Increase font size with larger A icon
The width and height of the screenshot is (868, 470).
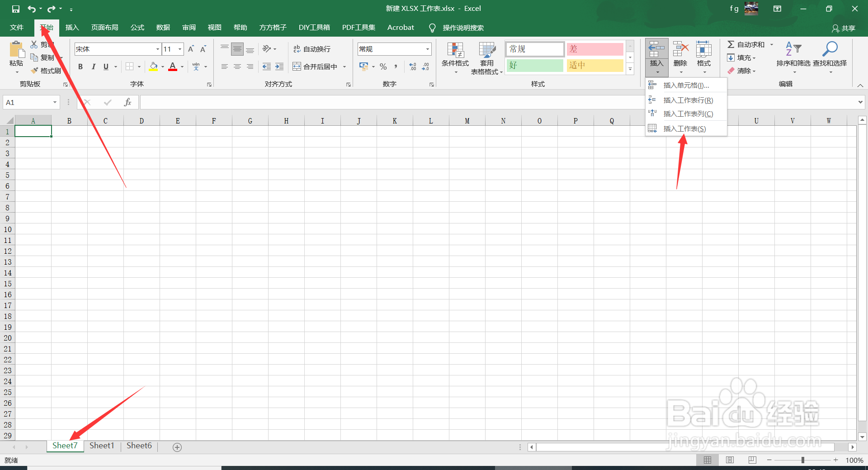(191, 49)
